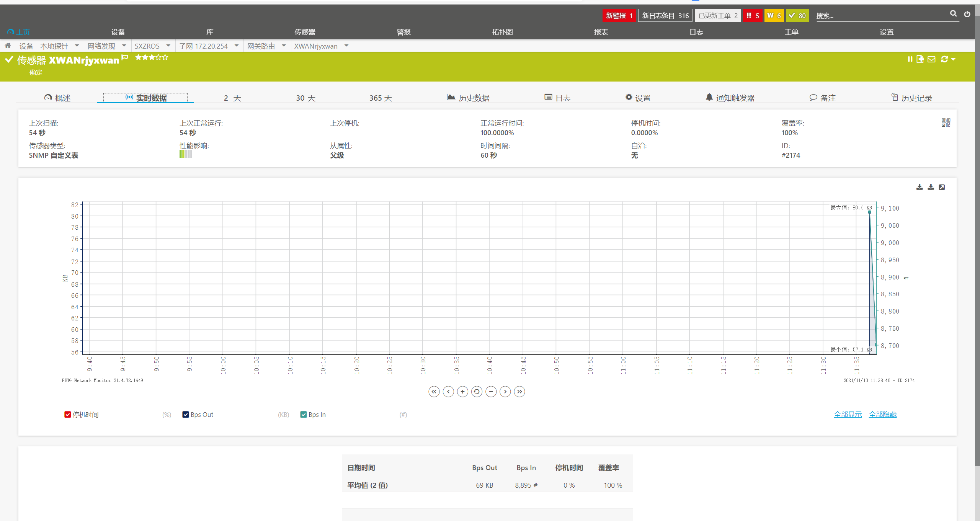Click the search magnifier icon
Screen dimensions: 980x521
coord(953,14)
